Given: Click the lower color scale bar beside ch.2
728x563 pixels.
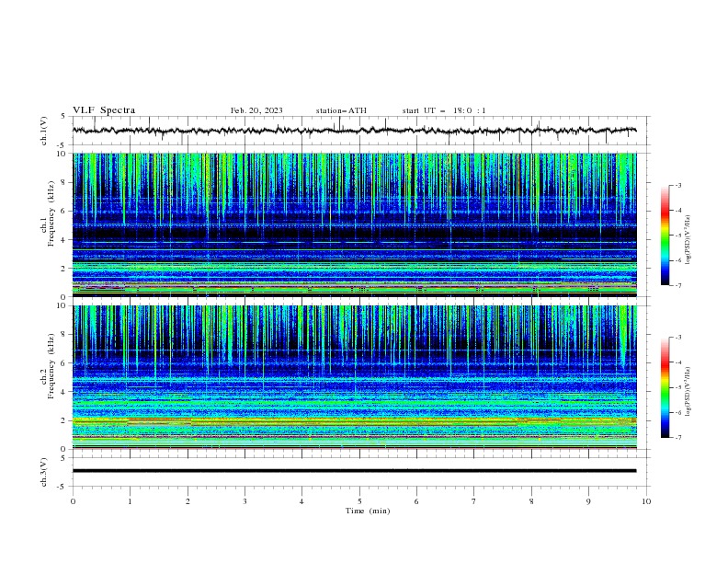Looking at the screenshot, I should point(665,387).
